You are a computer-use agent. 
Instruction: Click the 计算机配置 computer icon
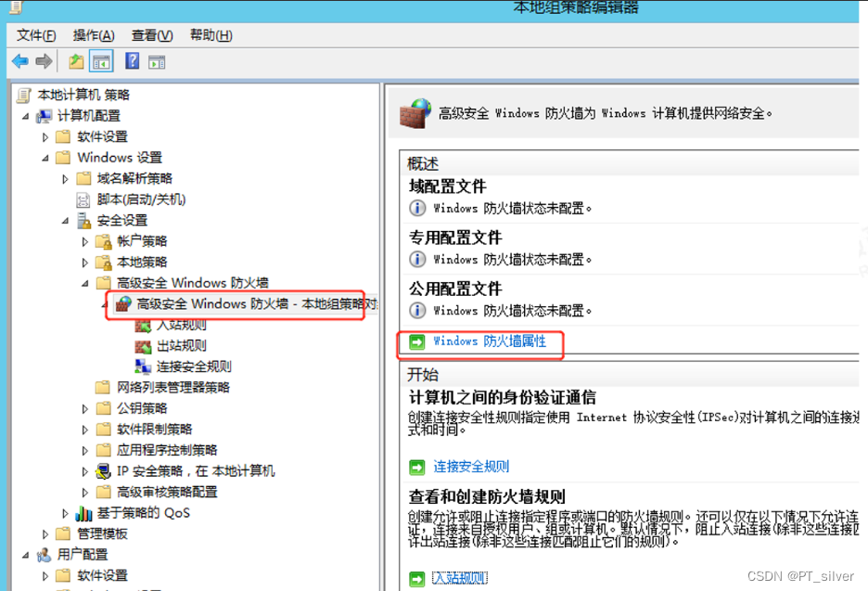coord(44,116)
